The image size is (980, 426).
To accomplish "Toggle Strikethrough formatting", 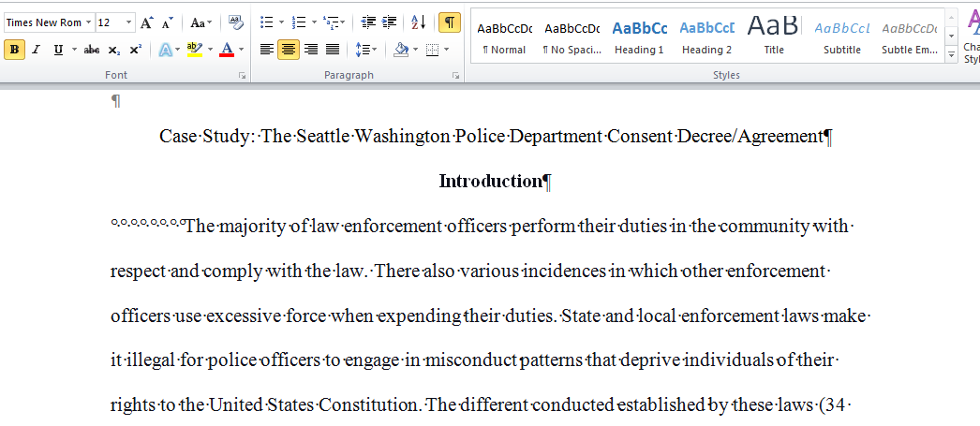I will click(x=92, y=50).
